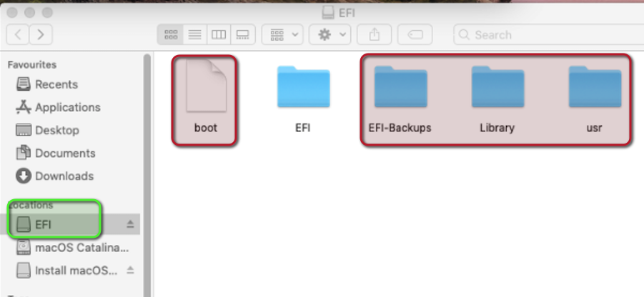Switch to gallery view mode
The image size is (644, 297).
243,35
